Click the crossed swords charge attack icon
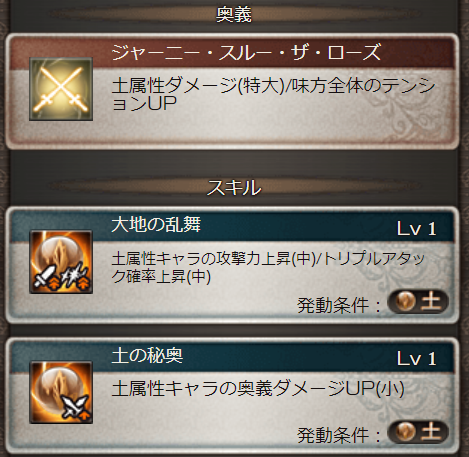The height and width of the screenshot is (457, 469). click(61, 89)
